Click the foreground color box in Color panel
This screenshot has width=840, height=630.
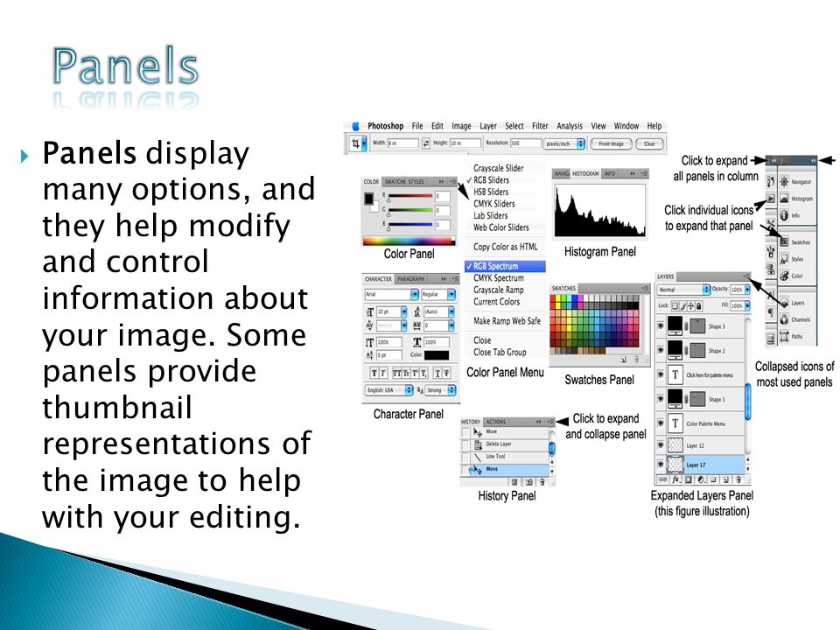click(x=368, y=199)
